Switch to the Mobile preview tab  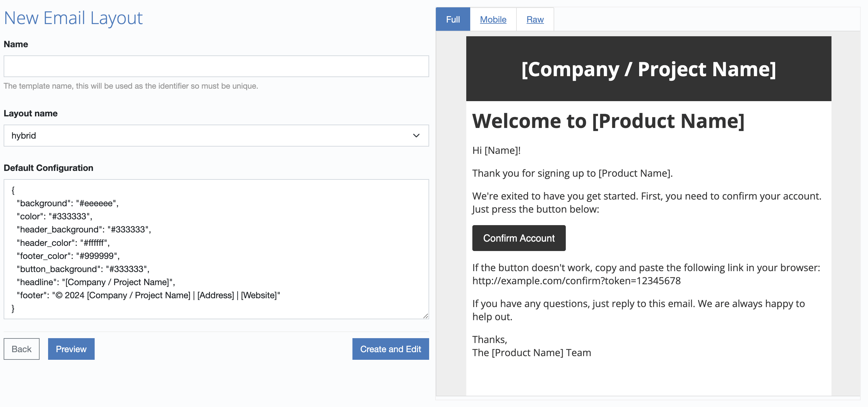[493, 19]
